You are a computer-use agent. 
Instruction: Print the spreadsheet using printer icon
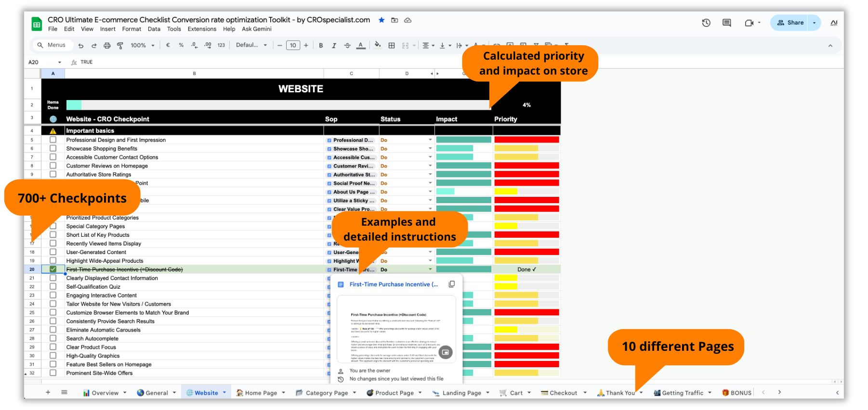tap(107, 45)
